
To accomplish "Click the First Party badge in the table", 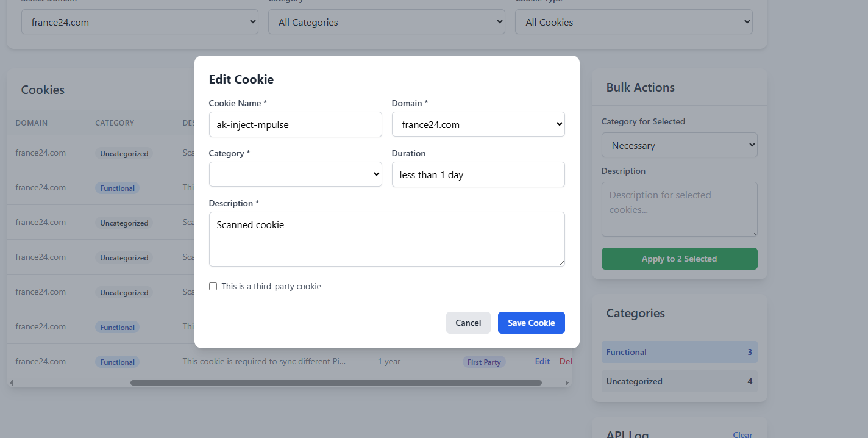I will click(x=483, y=361).
